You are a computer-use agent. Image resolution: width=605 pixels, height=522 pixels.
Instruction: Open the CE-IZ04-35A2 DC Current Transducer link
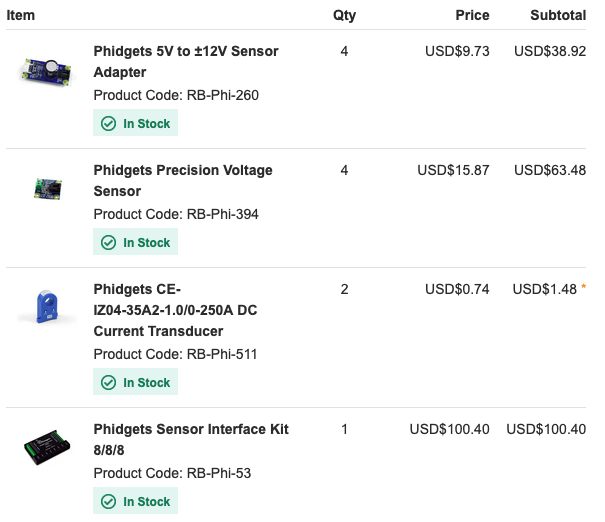coord(175,310)
